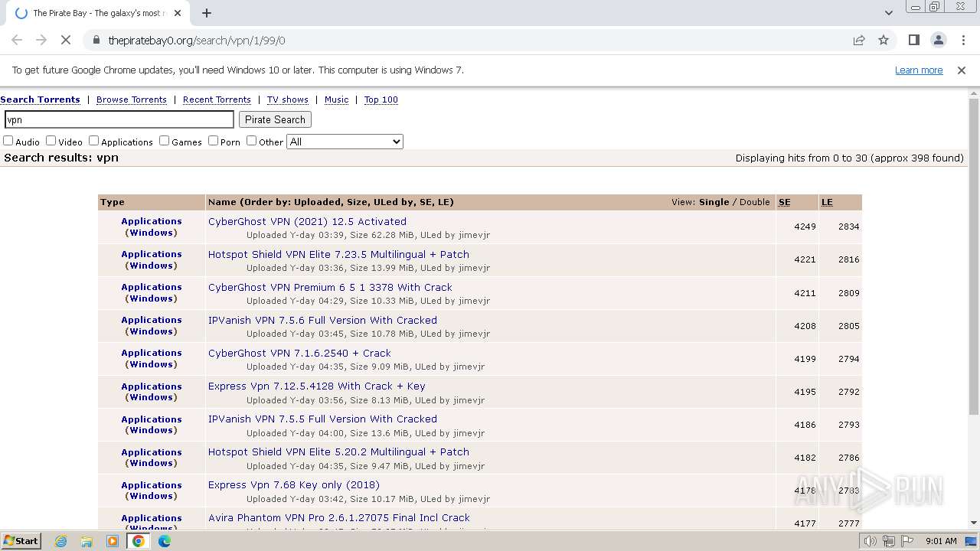Click the address bar URL
The image size is (980, 551).
pyautogui.click(x=196, y=40)
